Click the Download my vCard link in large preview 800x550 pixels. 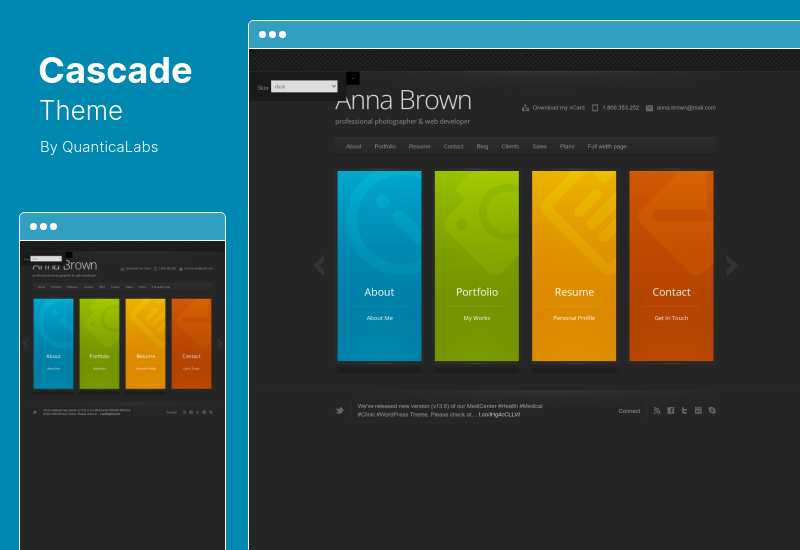tap(558, 108)
